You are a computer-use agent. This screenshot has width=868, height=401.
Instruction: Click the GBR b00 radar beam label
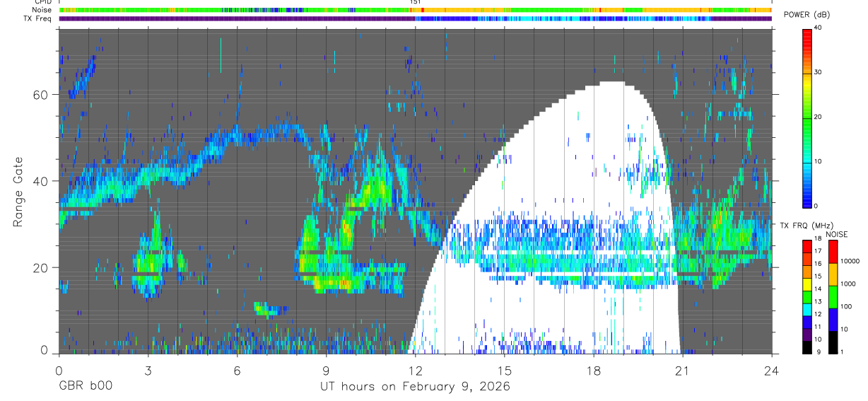coord(84,387)
